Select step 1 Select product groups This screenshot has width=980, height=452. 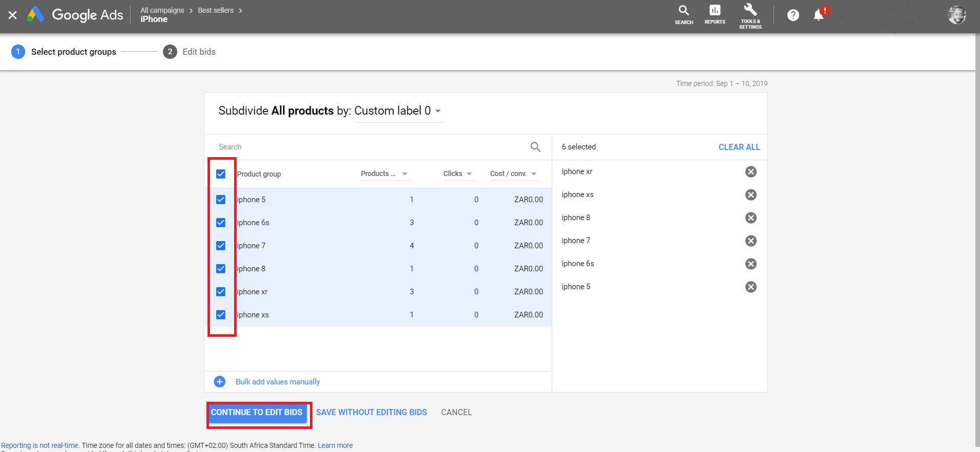[64, 52]
